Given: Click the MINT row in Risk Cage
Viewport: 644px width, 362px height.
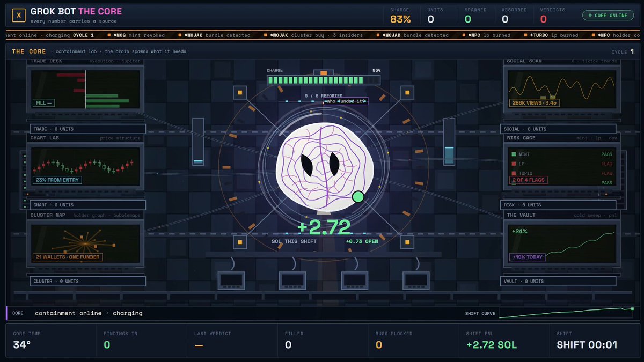Looking at the screenshot, I should (562, 154).
